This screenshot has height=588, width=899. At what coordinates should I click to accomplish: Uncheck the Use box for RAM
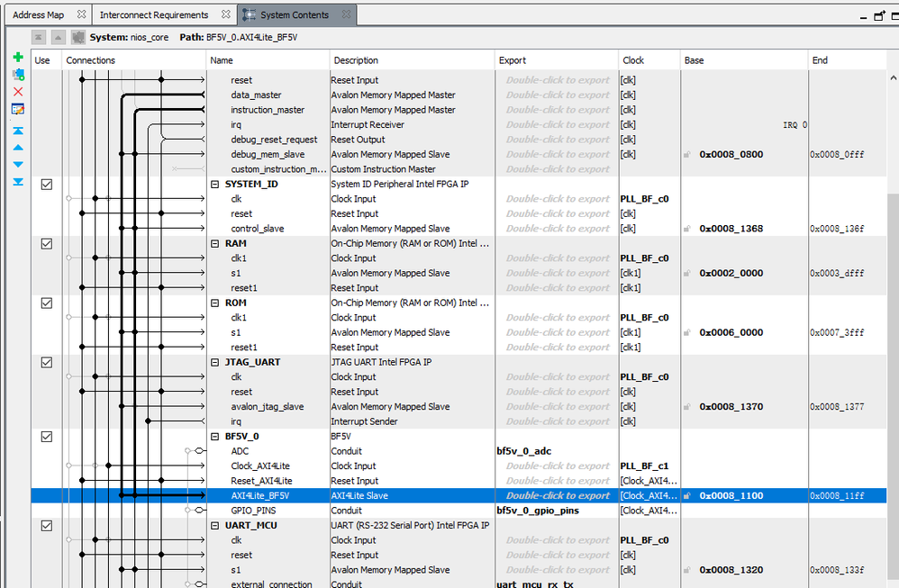click(47, 243)
